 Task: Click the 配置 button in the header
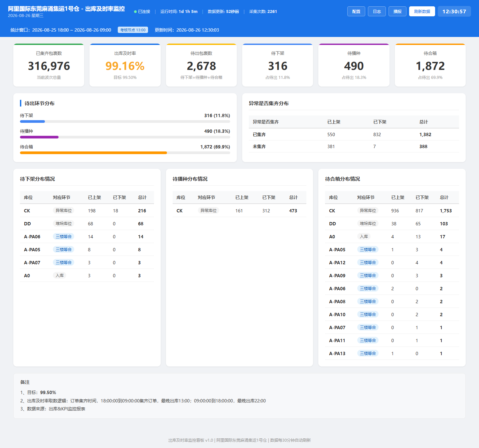click(x=356, y=11)
